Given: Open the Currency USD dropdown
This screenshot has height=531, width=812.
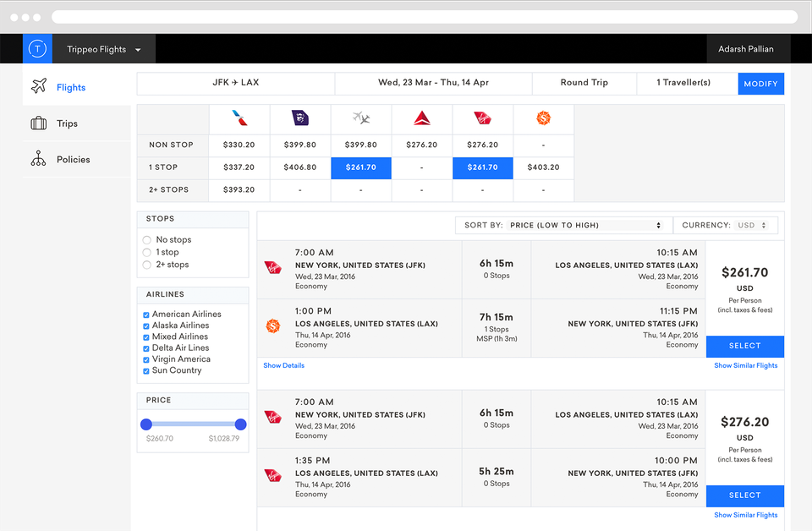Looking at the screenshot, I should [751, 226].
